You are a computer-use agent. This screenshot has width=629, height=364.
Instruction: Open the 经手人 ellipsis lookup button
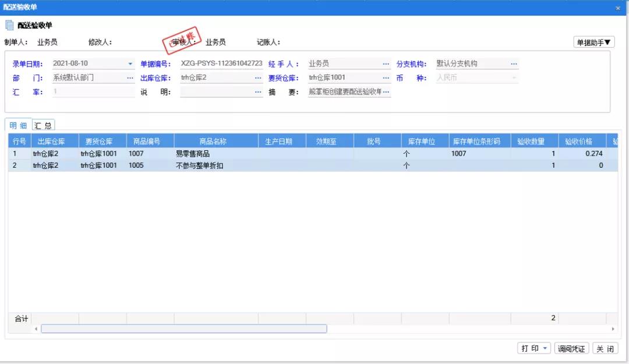[x=386, y=64]
